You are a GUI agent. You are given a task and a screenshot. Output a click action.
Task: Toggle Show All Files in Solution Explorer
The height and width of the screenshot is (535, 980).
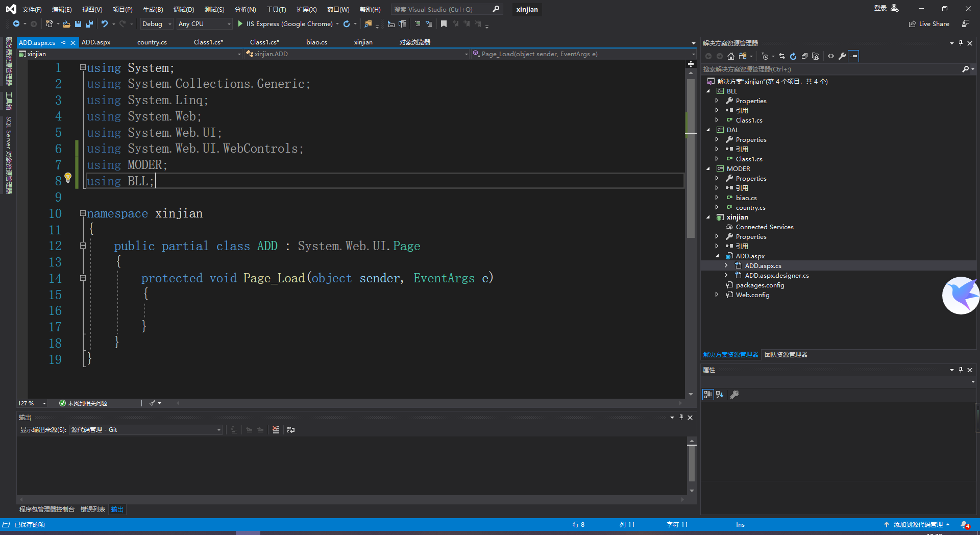(816, 56)
